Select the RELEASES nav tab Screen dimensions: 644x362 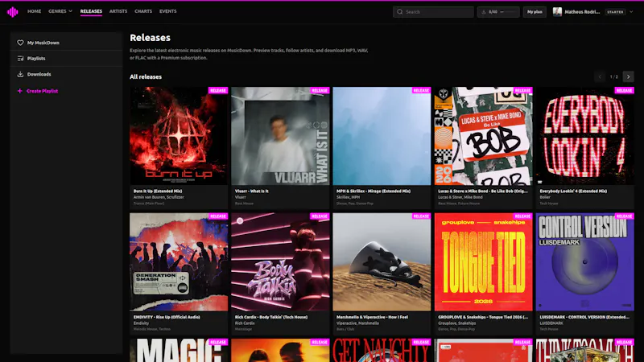[x=91, y=11]
